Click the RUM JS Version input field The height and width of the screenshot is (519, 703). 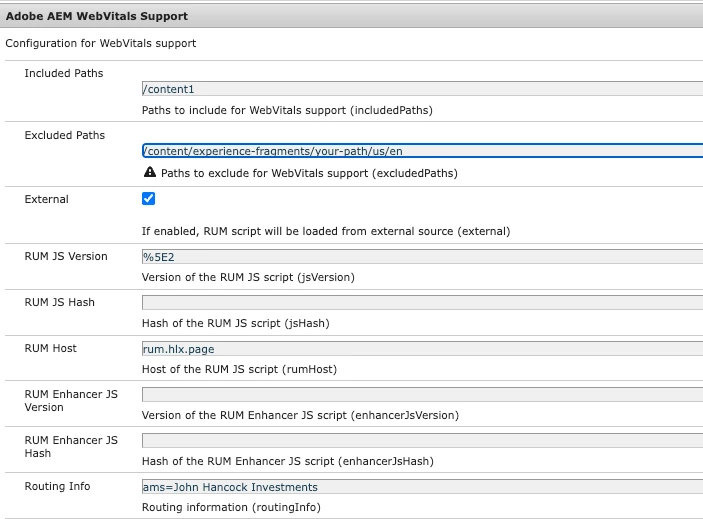point(422,256)
